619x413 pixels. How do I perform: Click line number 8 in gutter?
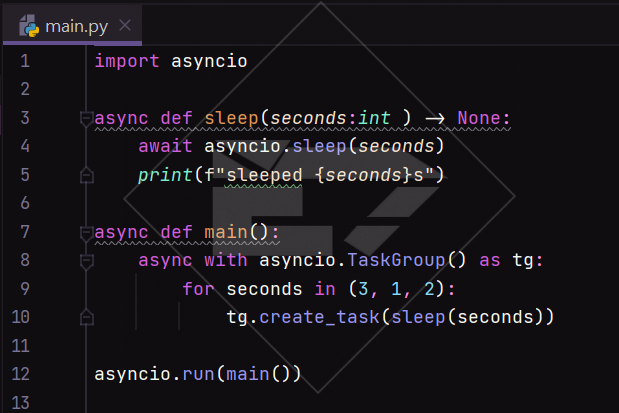(x=25, y=260)
